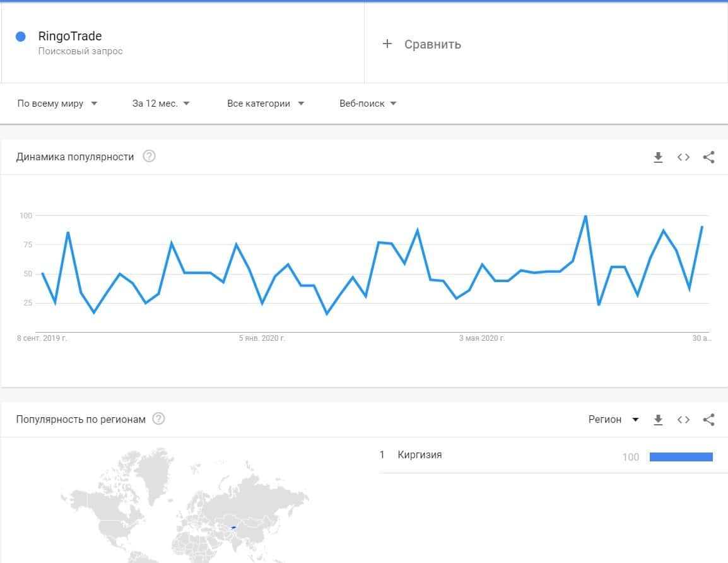Select the RingoTrade search term
Screen dimensions: 728x563
pyautogui.click(x=70, y=37)
